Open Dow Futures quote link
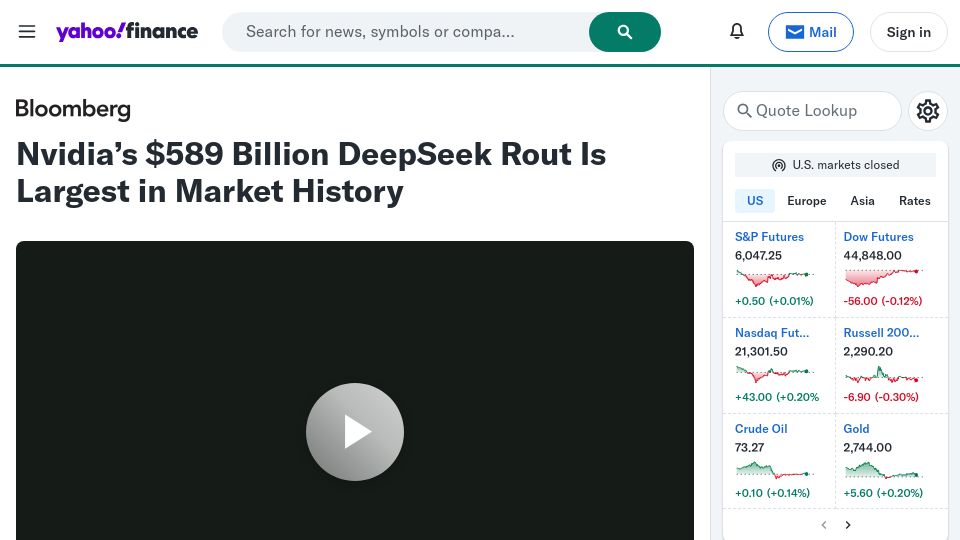The width and height of the screenshot is (960, 540). (878, 237)
